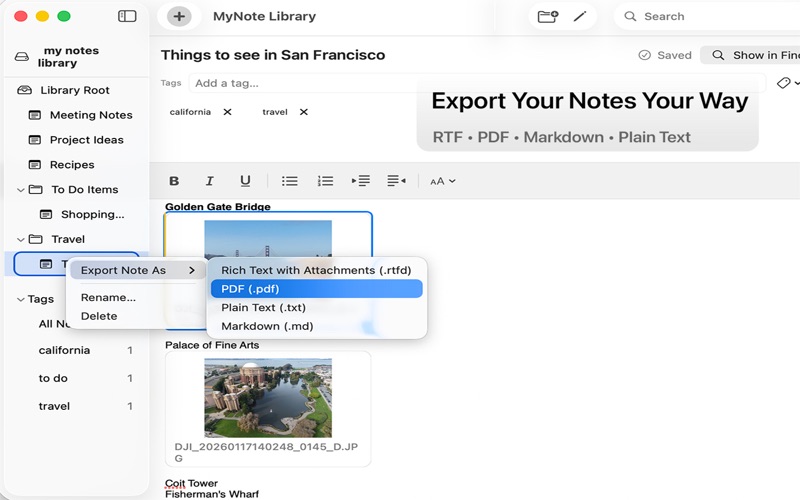This screenshot has width=800, height=500.
Task: Click the my notes library drive icon
Action: tap(21, 57)
